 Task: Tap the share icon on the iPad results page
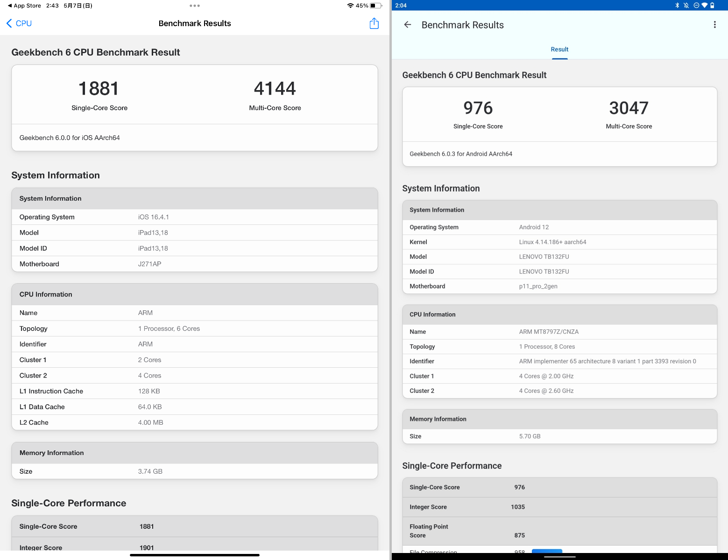pyautogui.click(x=374, y=23)
